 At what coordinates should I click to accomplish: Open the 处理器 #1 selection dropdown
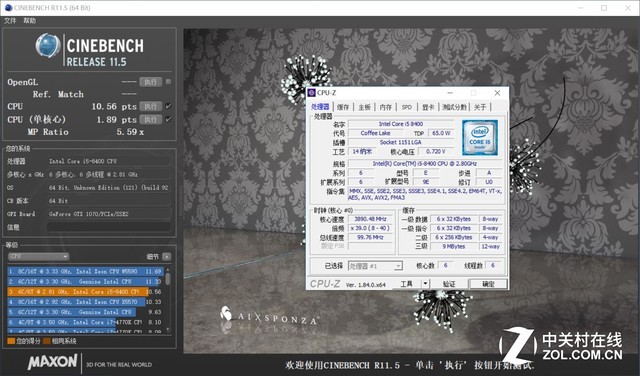tap(375, 266)
